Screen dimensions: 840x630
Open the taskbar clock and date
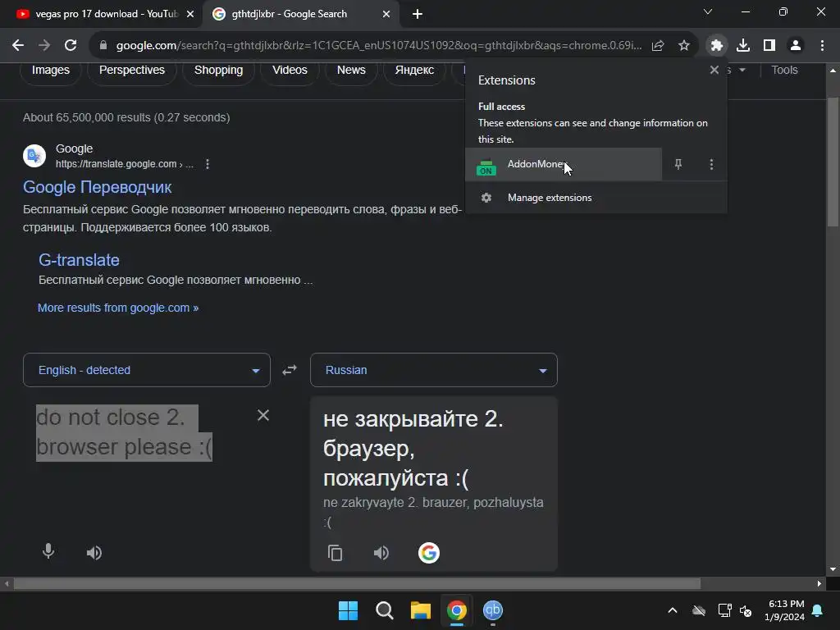click(x=785, y=610)
